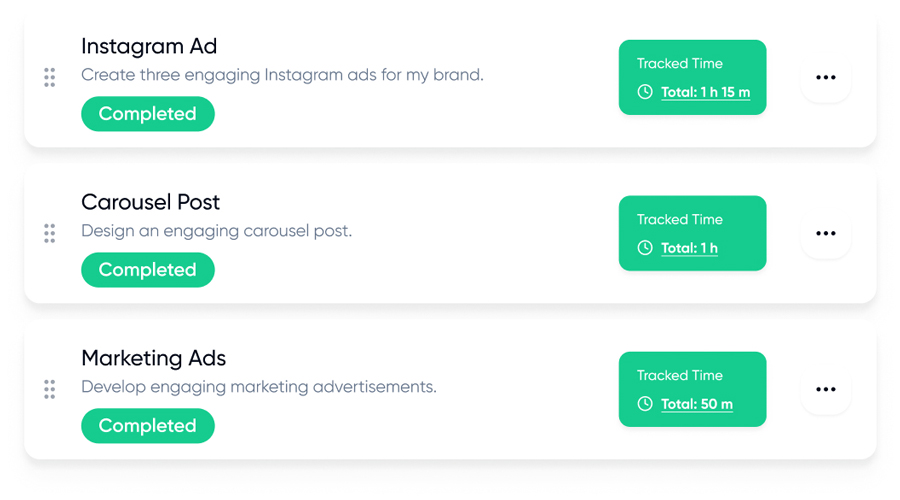Toggle the Completed status on Instagram Ad
Viewport: 900px width, 500px height.
point(147,114)
